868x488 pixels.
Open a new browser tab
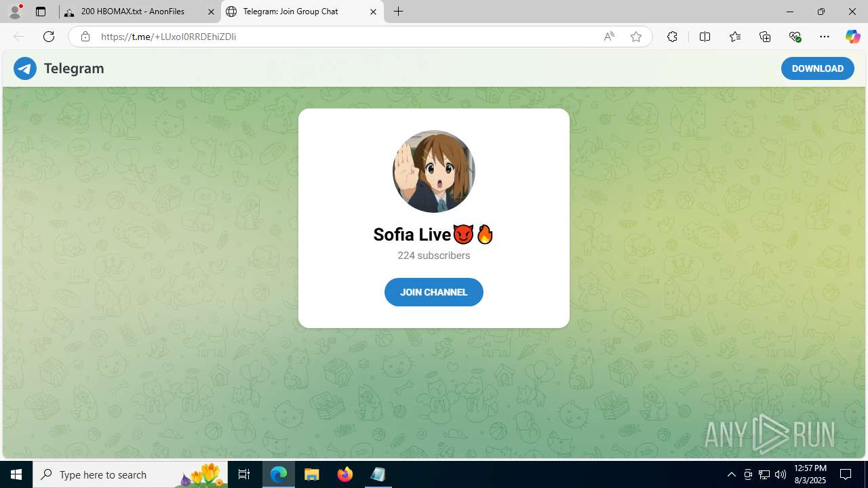pyautogui.click(x=399, y=12)
